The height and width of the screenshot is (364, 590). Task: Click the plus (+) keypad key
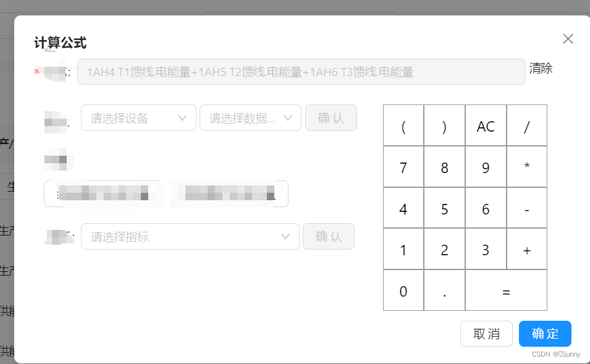point(526,249)
